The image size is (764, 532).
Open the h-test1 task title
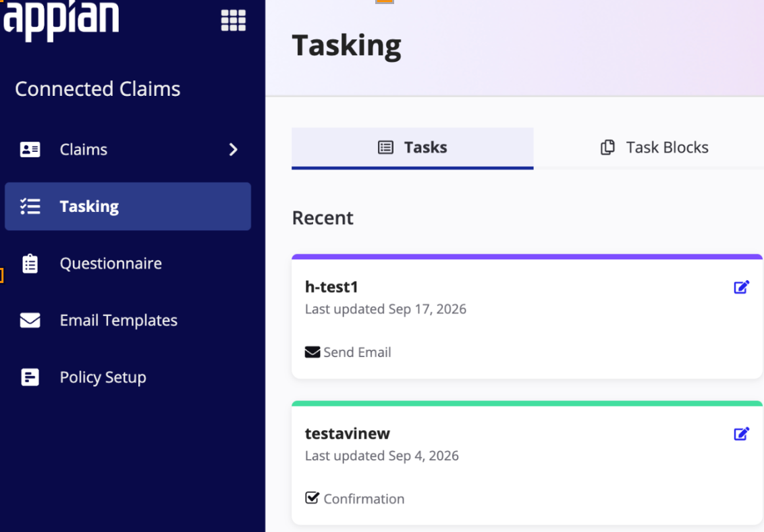[x=331, y=287]
